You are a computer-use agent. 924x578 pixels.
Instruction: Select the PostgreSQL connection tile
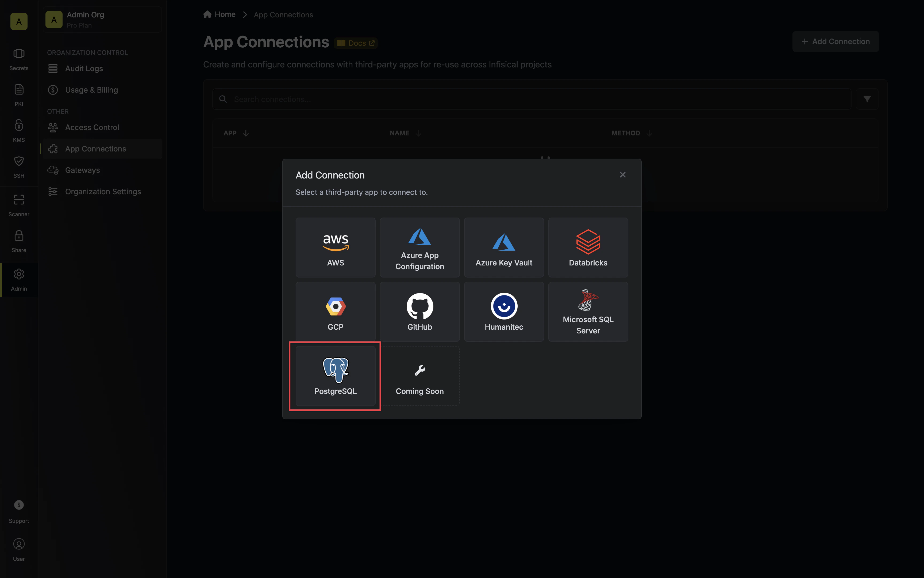(x=335, y=376)
